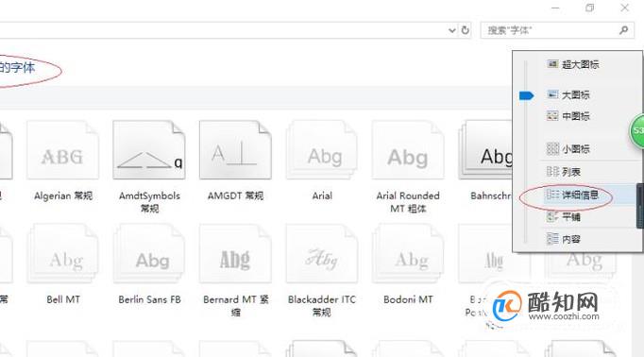Select the AmdtSymbols 常规 font thumbnail

pos(149,150)
